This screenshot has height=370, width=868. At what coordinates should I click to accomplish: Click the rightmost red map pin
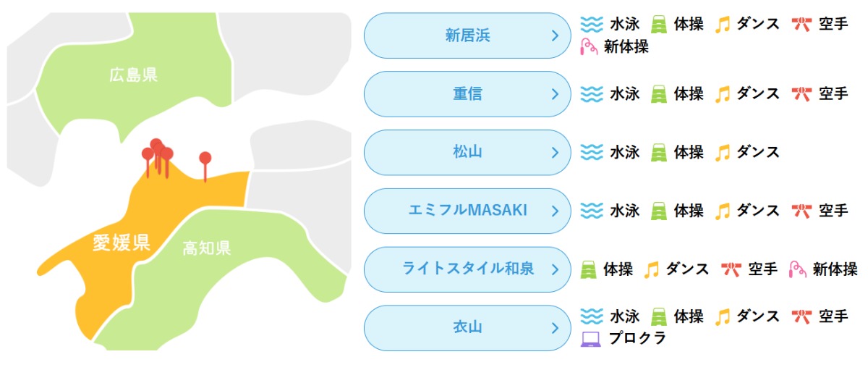click(205, 159)
